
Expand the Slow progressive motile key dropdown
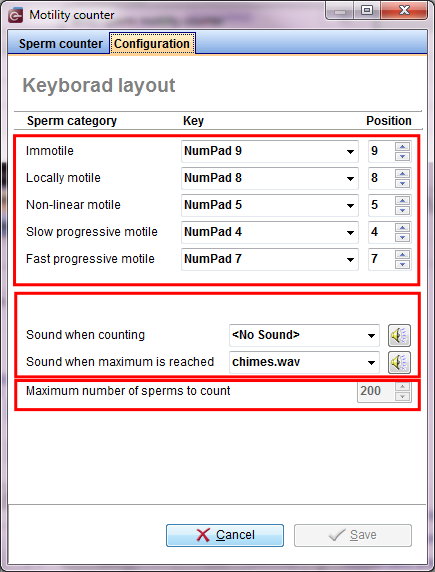pyautogui.click(x=270, y=232)
